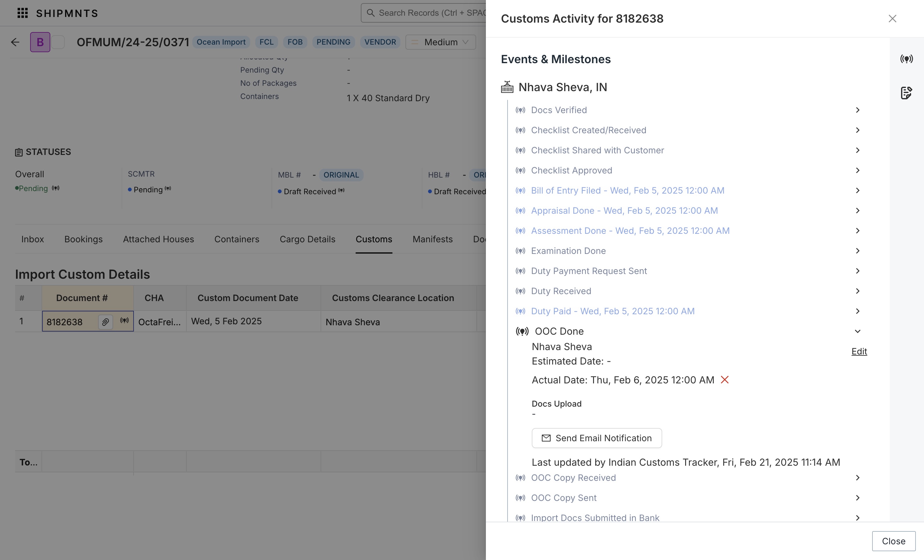Viewport: 924px width, 560px height.
Task: Click the events signal icon in right sidebar
Action: tap(906, 59)
